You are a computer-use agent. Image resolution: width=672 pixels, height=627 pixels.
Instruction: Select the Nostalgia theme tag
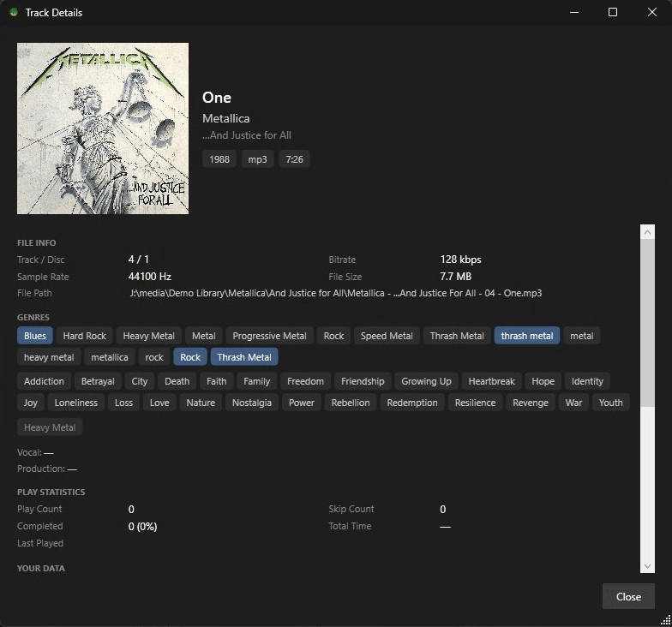click(x=252, y=403)
